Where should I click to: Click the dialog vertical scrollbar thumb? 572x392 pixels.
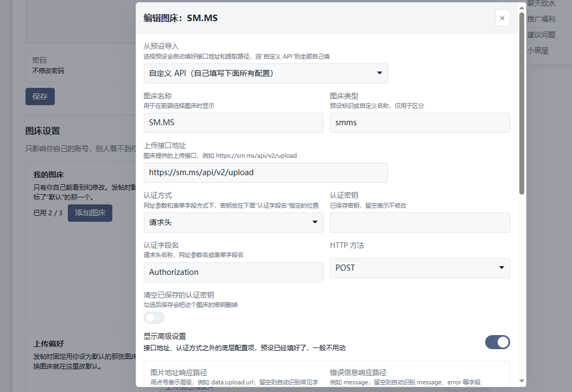point(522,104)
